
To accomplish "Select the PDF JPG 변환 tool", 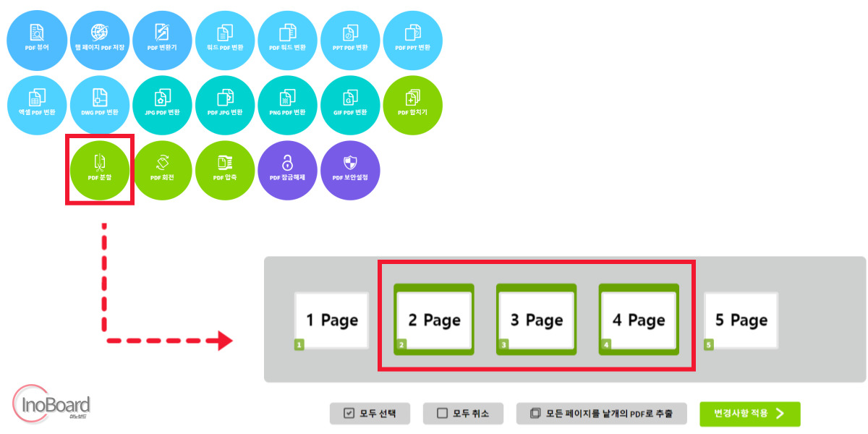I will coord(225,106).
